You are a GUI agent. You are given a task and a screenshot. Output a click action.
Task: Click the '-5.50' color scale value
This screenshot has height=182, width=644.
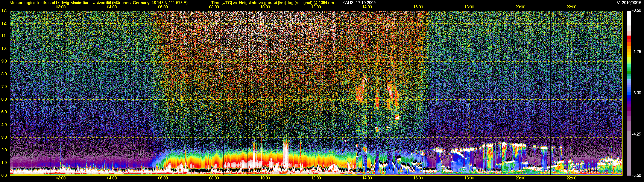[x=637, y=176]
